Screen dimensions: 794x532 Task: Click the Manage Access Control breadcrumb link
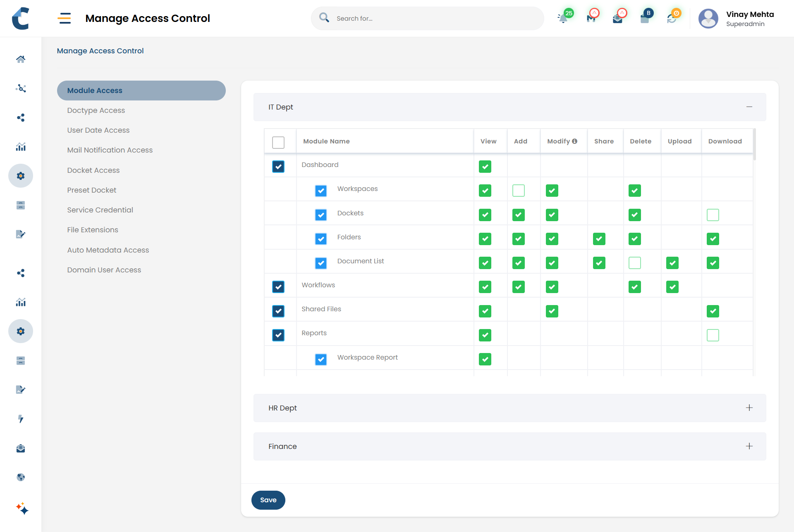click(x=100, y=51)
